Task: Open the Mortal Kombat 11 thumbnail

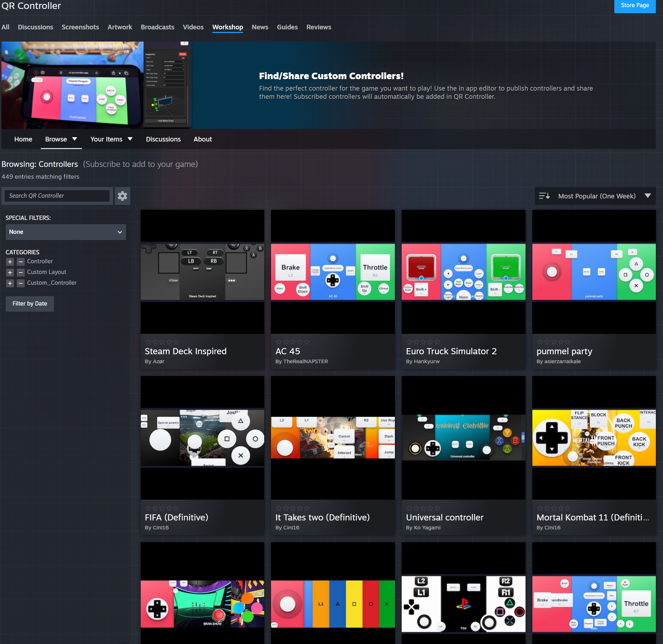Action: [x=594, y=438]
